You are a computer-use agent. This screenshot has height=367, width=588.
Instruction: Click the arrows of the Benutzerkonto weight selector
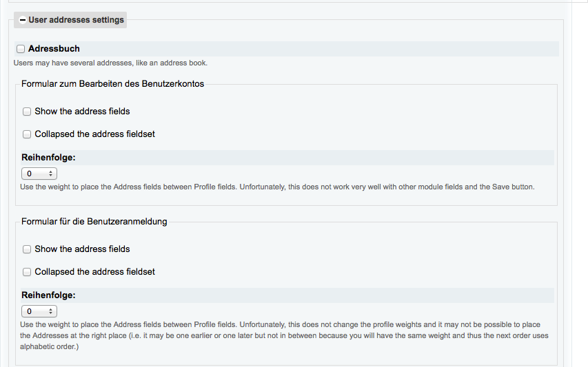click(x=51, y=174)
